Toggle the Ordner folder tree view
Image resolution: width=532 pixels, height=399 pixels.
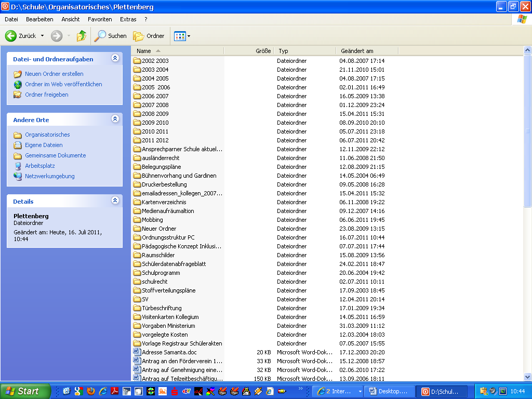click(x=149, y=36)
